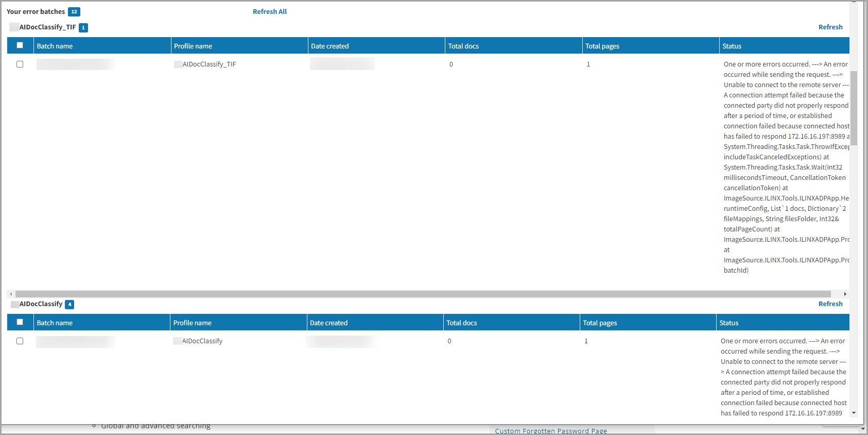
Task: Click the error batches count badge showing 12
Action: pos(74,12)
